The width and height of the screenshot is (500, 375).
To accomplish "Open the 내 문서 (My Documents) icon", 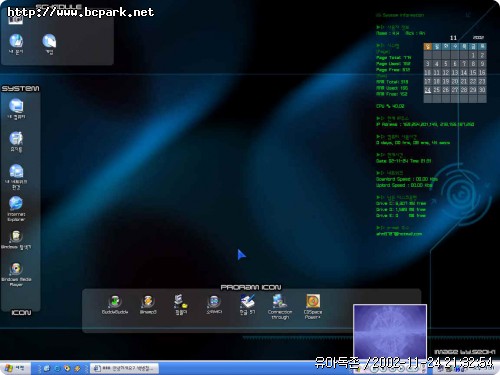I will [16, 44].
